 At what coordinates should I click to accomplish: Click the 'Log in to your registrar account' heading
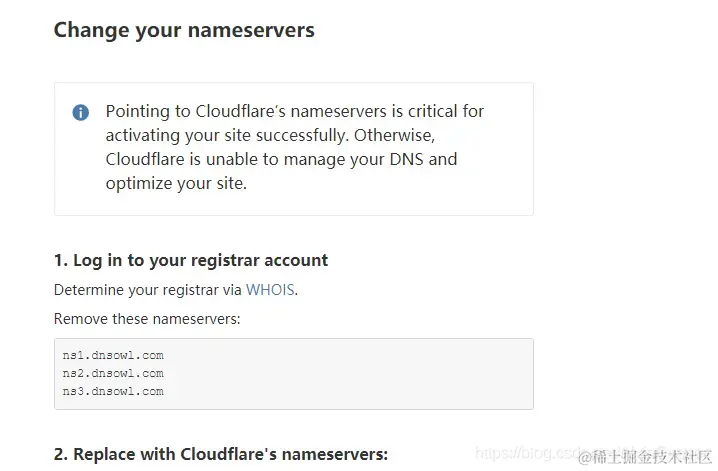point(191,260)
